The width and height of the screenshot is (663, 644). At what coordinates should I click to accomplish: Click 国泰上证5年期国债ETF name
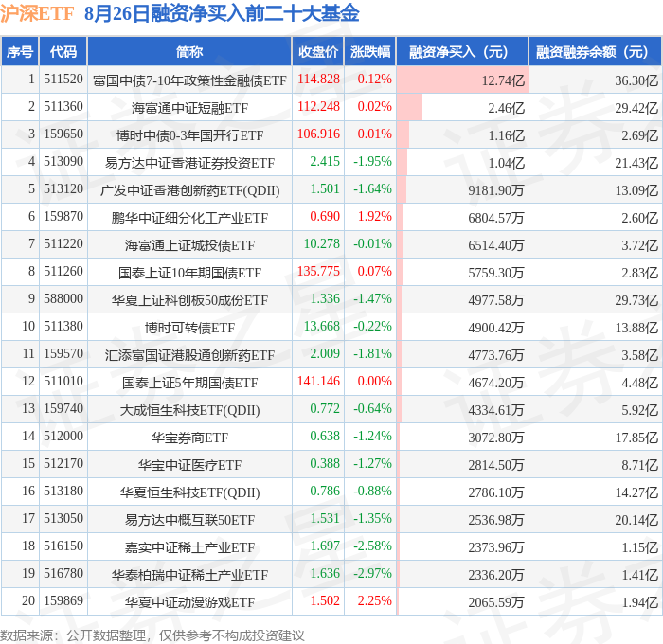[189, 383]
